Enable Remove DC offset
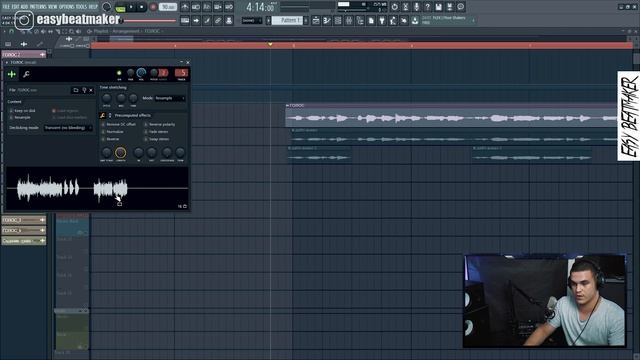The width and height of the screenshot is (640, 360). click(118, 124)
